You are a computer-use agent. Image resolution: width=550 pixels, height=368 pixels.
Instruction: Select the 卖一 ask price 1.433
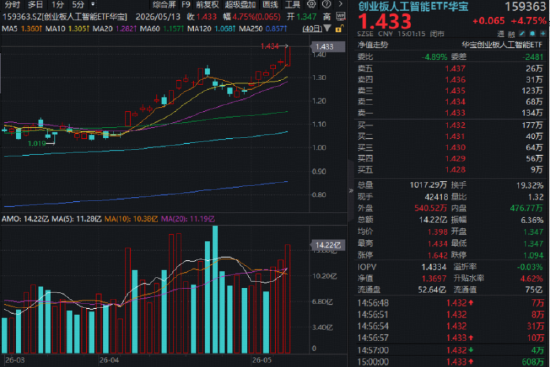pos(455,113)
